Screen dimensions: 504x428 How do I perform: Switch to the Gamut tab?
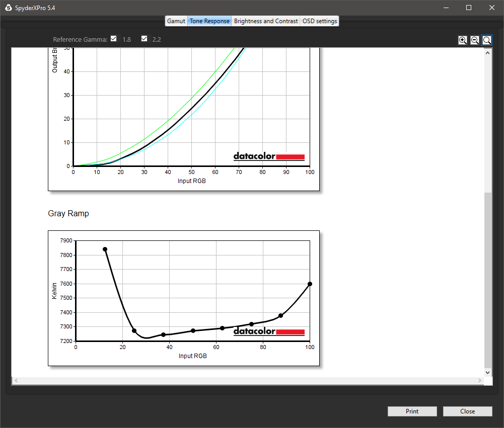[x=176, y=21]
